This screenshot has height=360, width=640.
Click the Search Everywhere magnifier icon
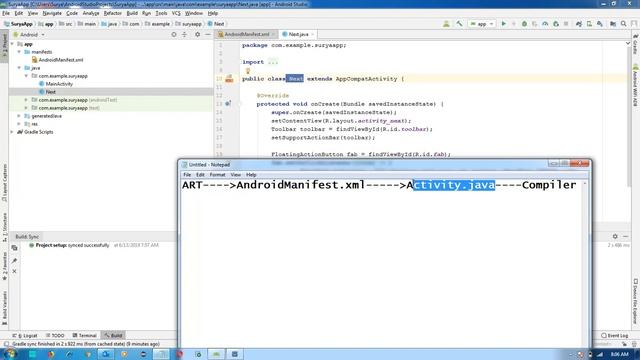coord(624,24)
